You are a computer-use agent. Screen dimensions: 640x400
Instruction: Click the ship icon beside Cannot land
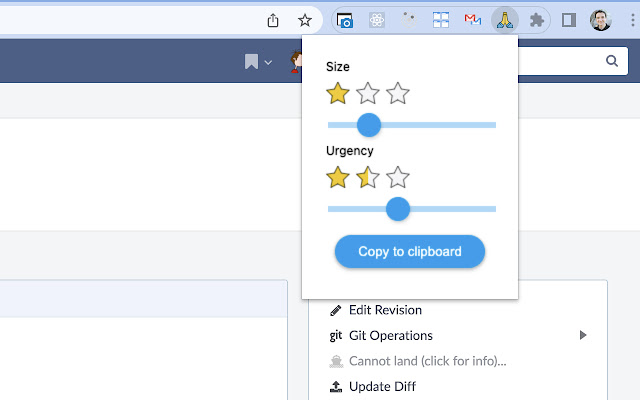tap(336, 361)
